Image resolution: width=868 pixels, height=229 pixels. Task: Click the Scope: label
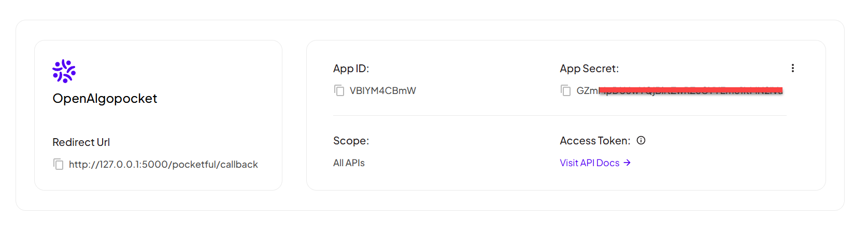pos(351,141)
